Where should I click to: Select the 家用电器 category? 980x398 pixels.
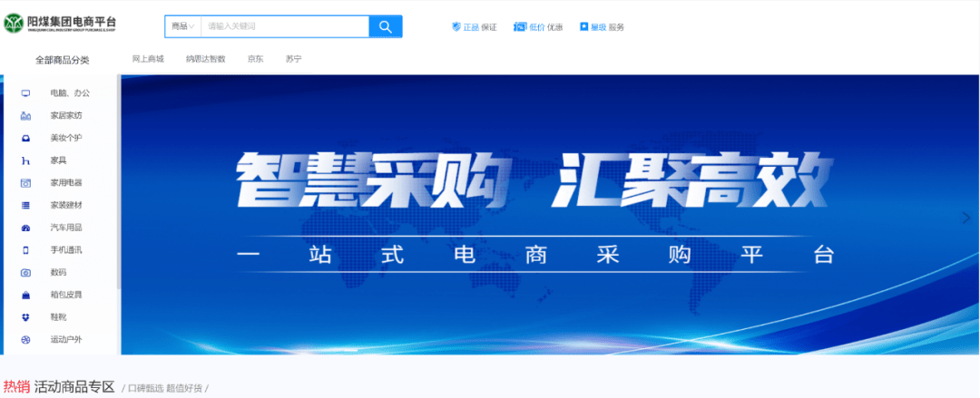pos(66,183)
